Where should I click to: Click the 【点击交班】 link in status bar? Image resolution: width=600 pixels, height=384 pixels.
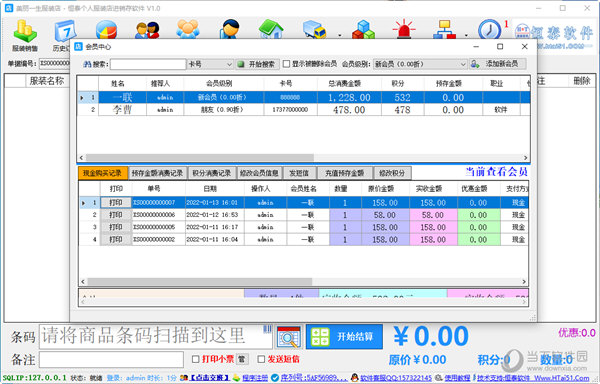[210, 378]
